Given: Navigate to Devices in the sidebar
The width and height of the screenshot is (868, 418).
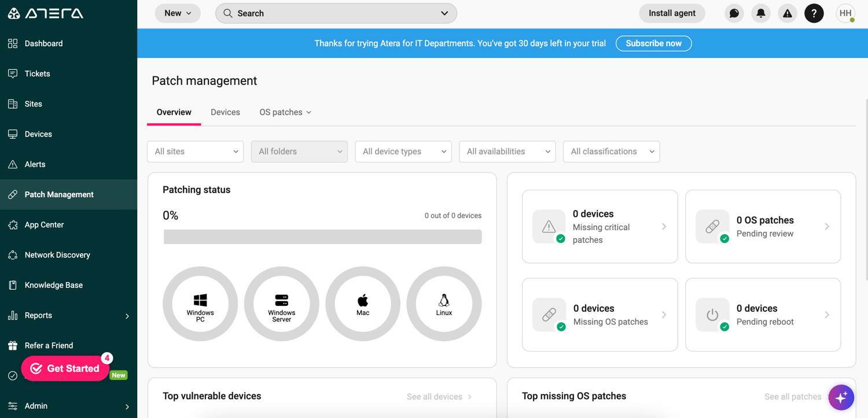Looking at the screenshot, I should pyautogui.click(x=68, y=134).
